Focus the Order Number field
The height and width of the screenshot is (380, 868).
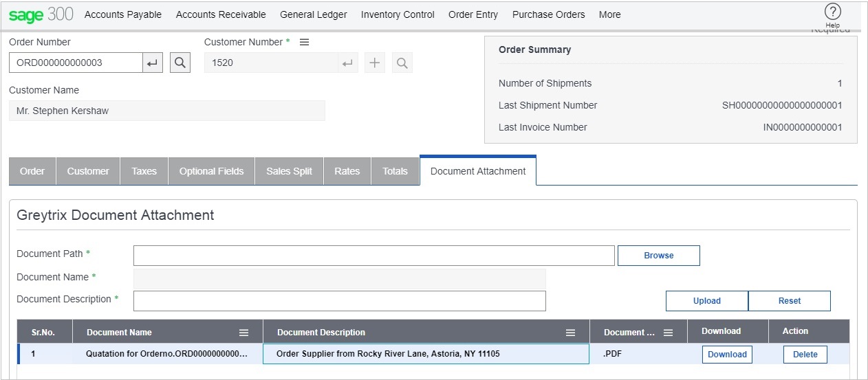(x=76, y=63)
